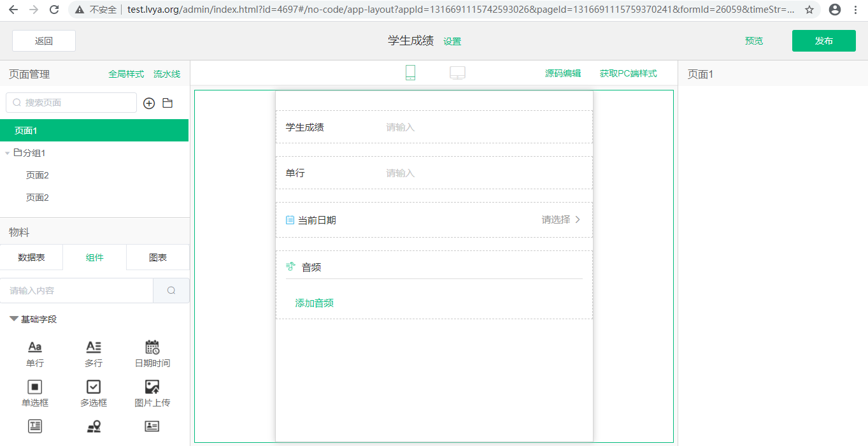Go back with browser back arrow
Screen dimensions: 868x446
point(13,10)
